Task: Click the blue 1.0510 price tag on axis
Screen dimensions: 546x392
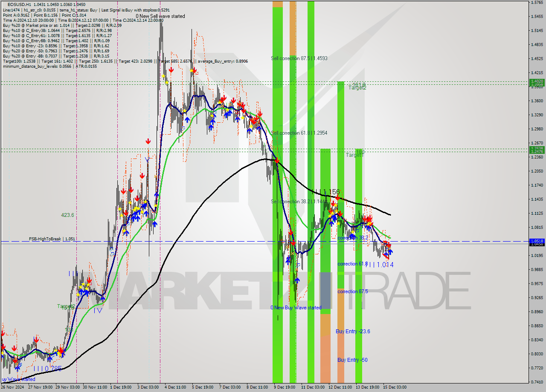Action: (537, 241)
